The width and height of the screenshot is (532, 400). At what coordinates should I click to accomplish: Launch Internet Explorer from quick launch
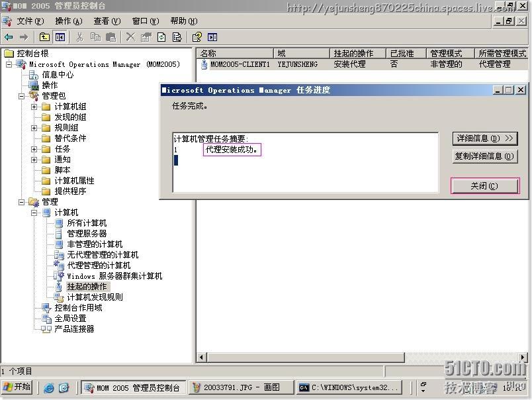(48, 387)
